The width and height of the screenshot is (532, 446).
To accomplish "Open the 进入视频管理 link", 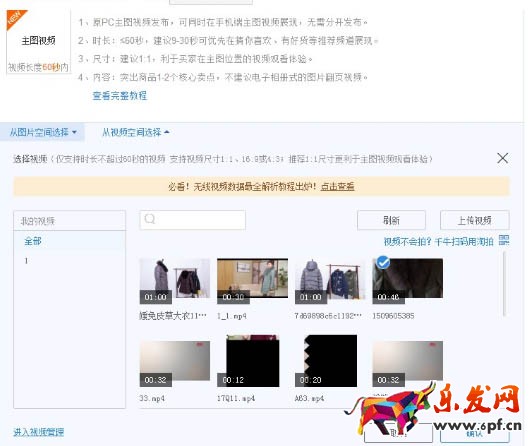I will tap(38, 432).
